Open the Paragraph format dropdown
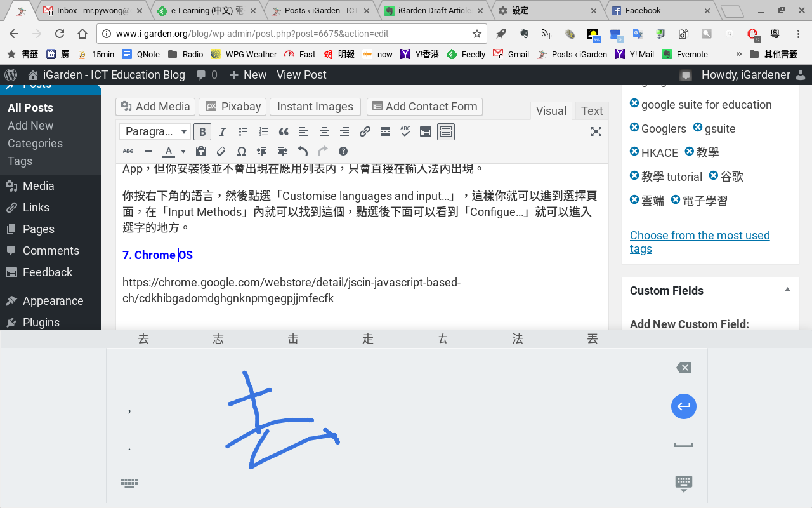 (x=155, y=132)
